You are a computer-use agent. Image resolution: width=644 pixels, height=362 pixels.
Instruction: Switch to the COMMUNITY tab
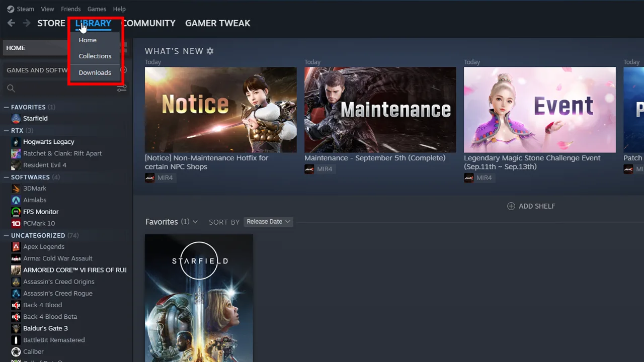click(x=149, y=23)
